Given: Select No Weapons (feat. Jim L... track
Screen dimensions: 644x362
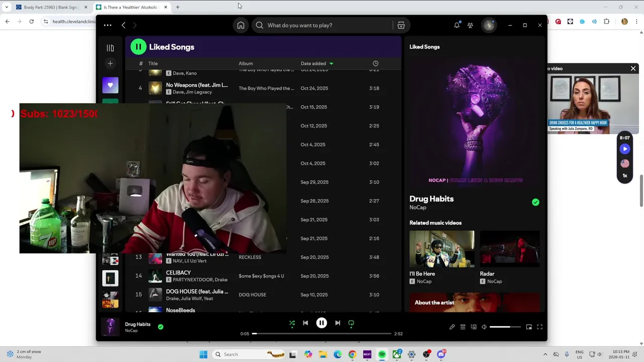Looking at the screenshot, I should [x=197, y=85].
